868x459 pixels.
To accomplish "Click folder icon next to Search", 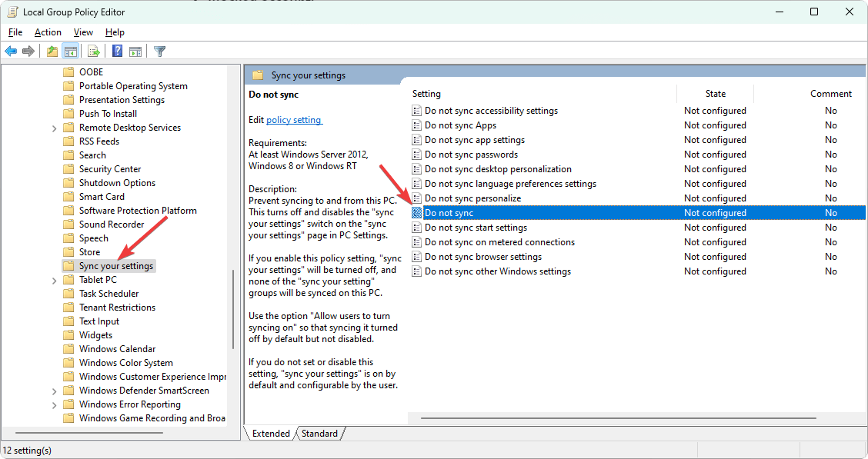I will (68, 155).
